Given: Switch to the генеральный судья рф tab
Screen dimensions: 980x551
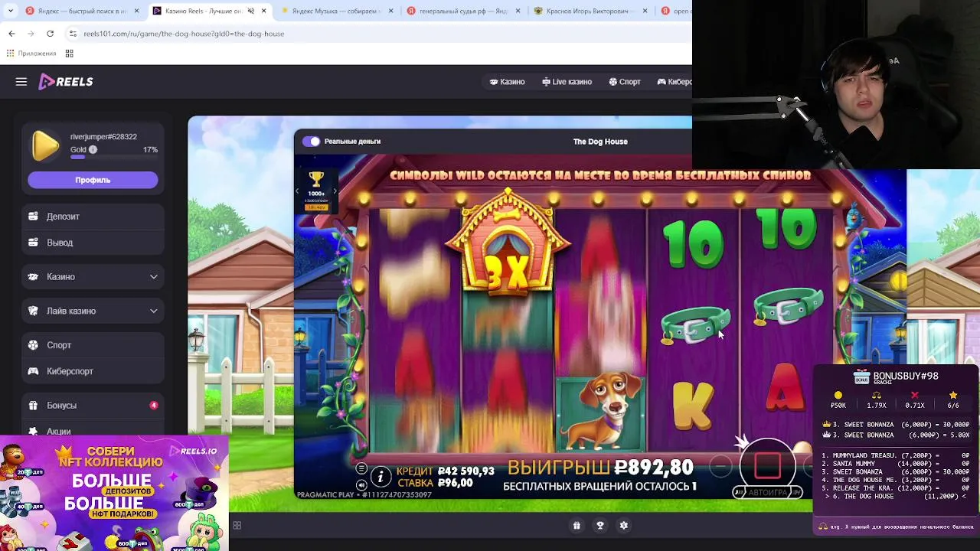Looking at the screenshot, I should (463, 11).
